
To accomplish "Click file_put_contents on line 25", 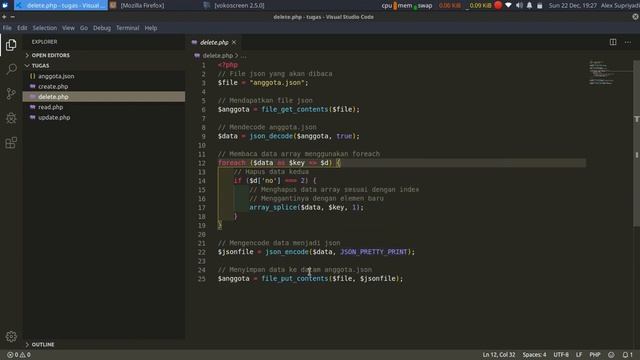I will pyautogui.click(x=295, y=278).
